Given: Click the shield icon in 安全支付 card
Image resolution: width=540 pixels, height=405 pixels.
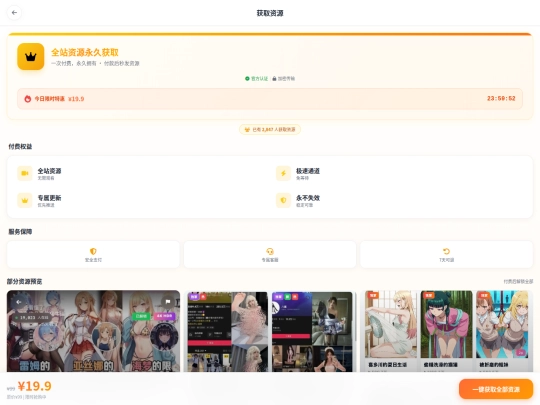Looking at the screenshot, I should tap(93, 251).
